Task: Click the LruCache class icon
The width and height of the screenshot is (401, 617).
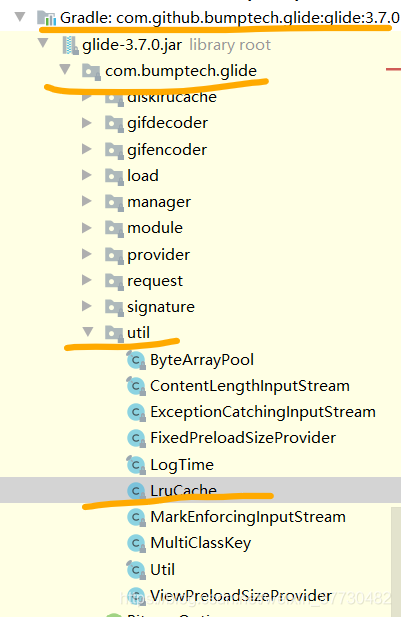Action: [136, 491]
